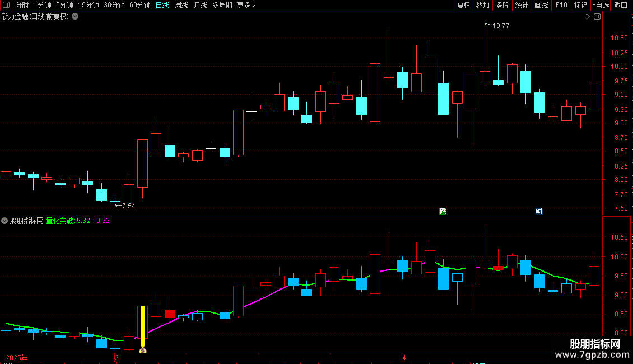The height and width of the screenshot is (364, 633).
Task: Click the 量化突破 indicator label
Action: (60, 221)
